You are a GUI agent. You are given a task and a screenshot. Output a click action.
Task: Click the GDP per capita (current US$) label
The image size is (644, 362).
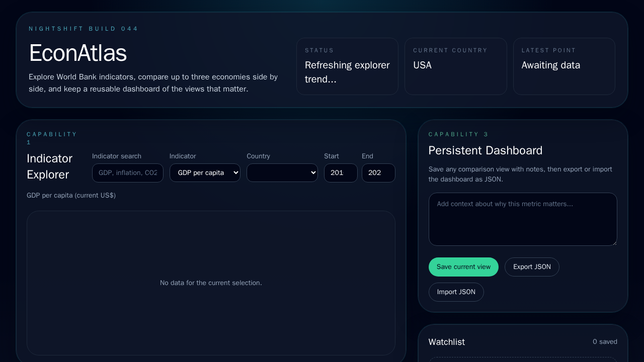click(x=71, y=195)
